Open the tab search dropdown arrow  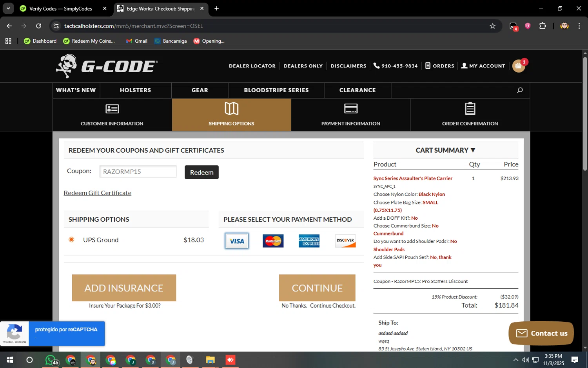click(8, 8)
